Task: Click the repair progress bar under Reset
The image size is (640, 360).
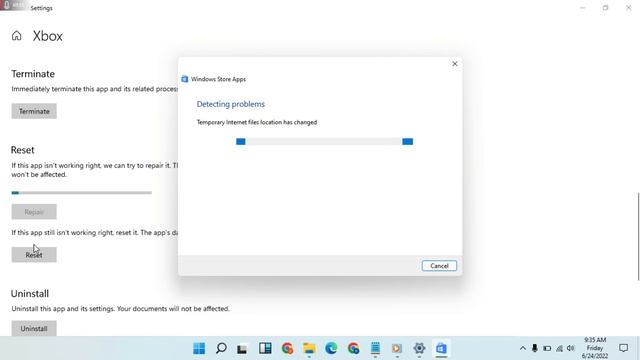Action: pos(82,193)
